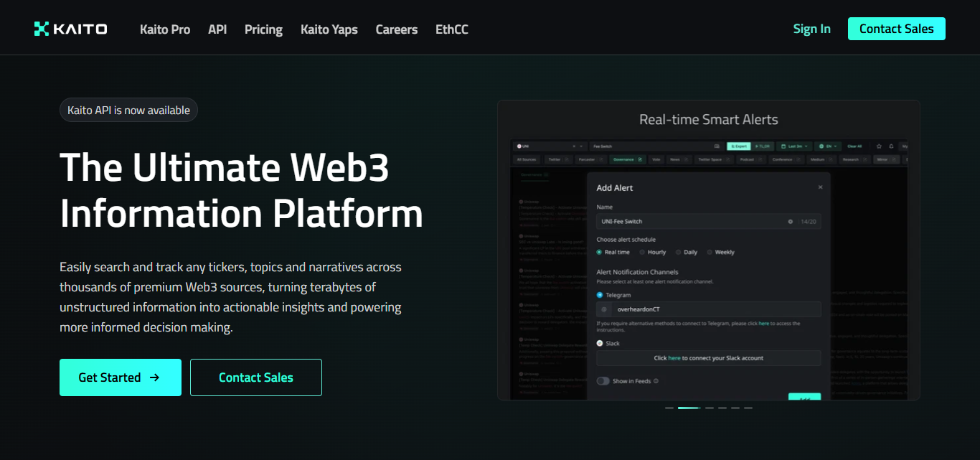Select the Hourly schedule radio
980x460 pixels.
pos(641,252)
